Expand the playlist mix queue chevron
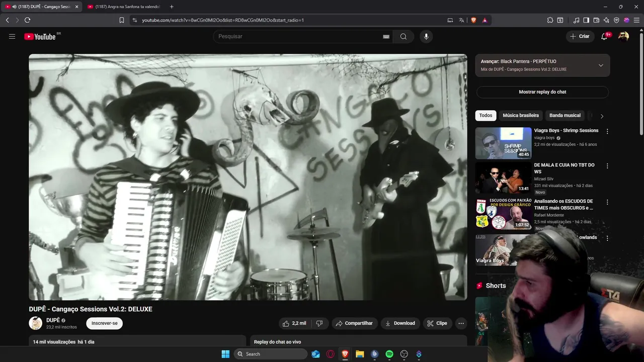The width and height of the screenshot is (644, 362). pyautogui.click(x=601, y=65)
